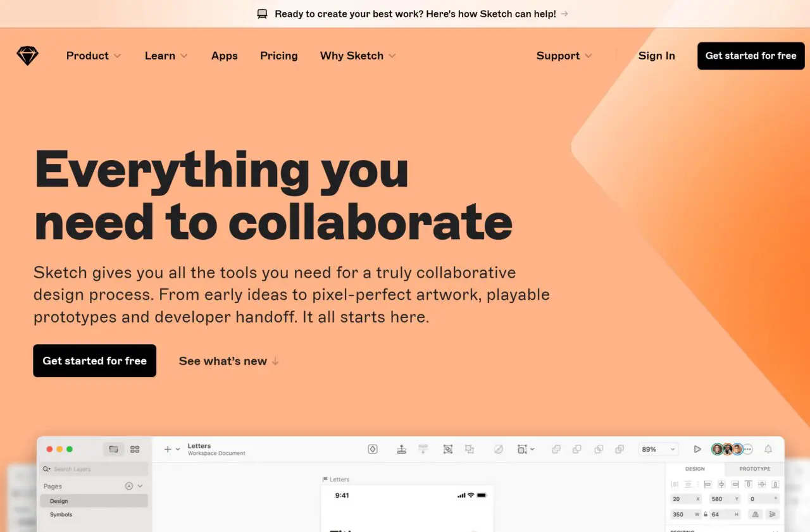Start a prototype preview with the play icon
This screenshot has width=810, height=532.
coord(697,449)
